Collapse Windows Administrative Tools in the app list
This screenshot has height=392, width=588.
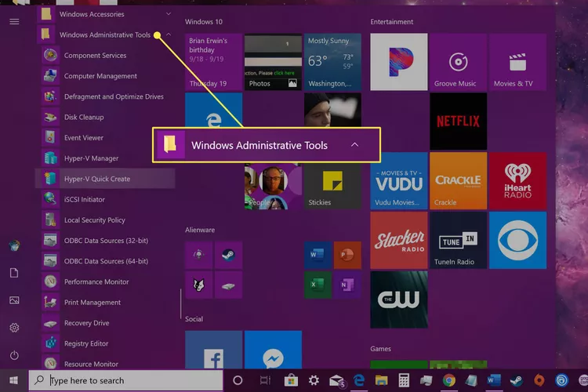click(x=106, y=34)
